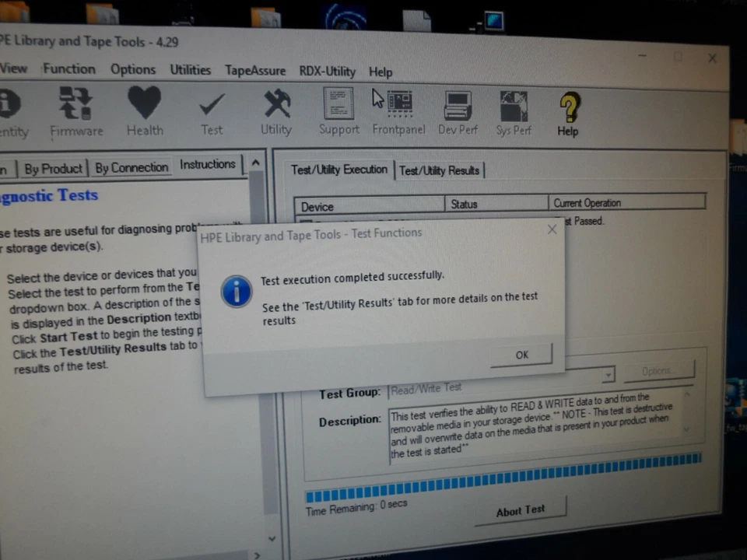Launch the Sys Perf tool
The height and width of the screenshot is (560, 747).
tap(514, 114)
